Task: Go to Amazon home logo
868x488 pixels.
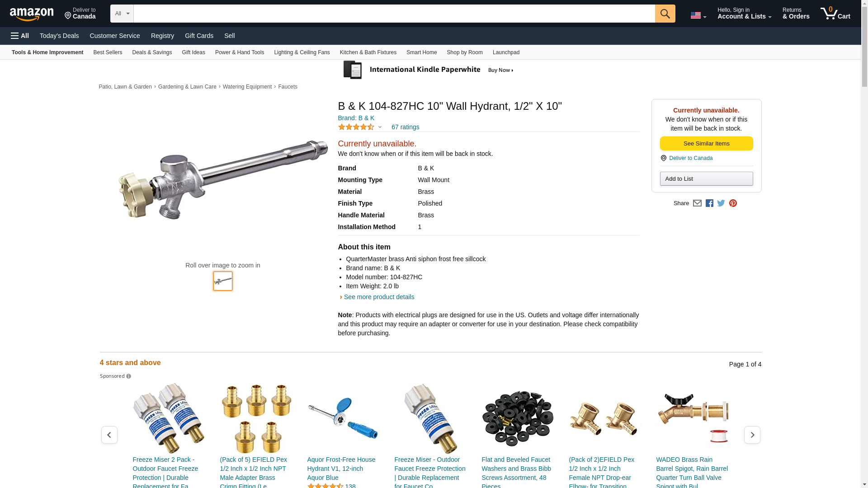Action: pos(32,14)
